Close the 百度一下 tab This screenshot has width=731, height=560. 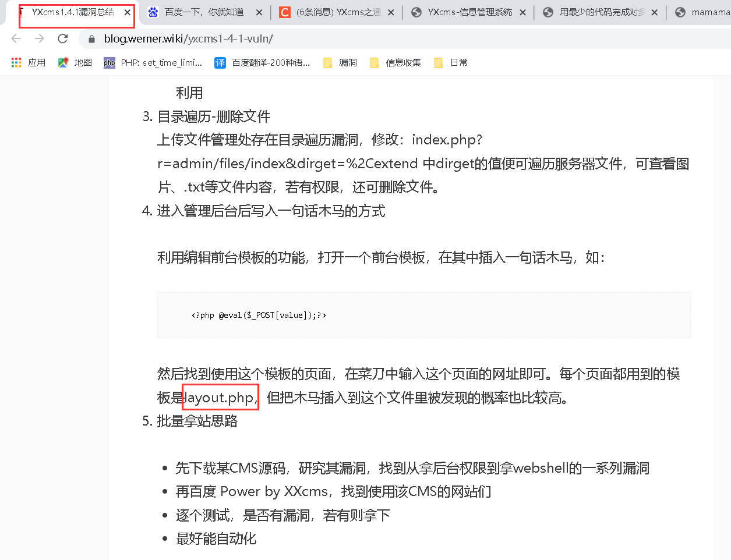259,12
